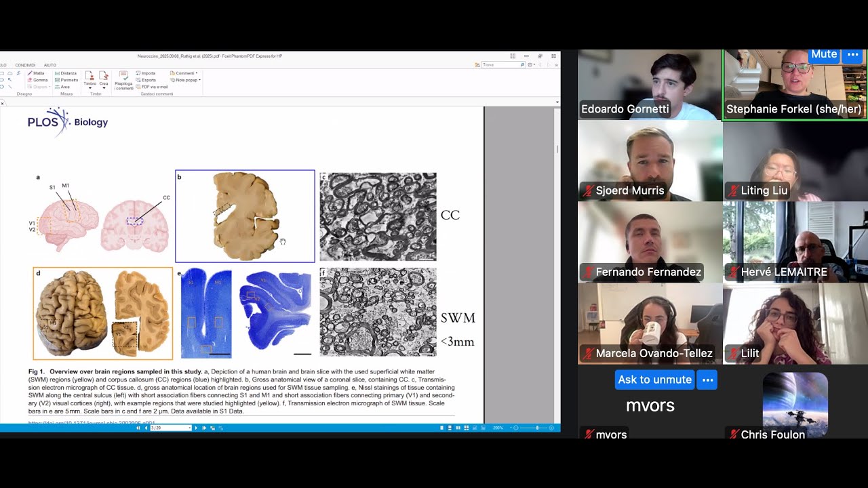Select Marcela Ovando-Tellez's video tile

tap(650, 323)
